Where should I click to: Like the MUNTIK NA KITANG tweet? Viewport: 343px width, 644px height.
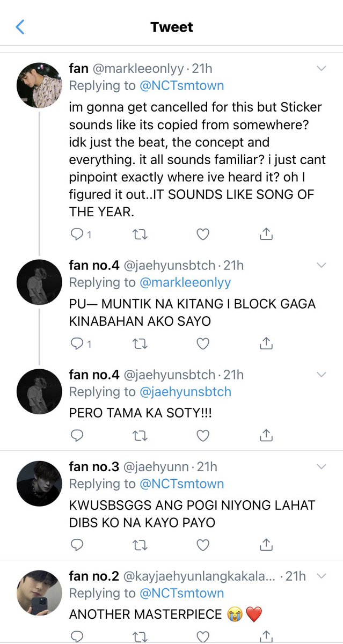tap(202, 344)
